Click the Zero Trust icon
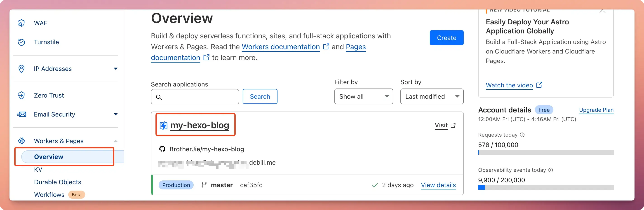 tap(21, 95)
